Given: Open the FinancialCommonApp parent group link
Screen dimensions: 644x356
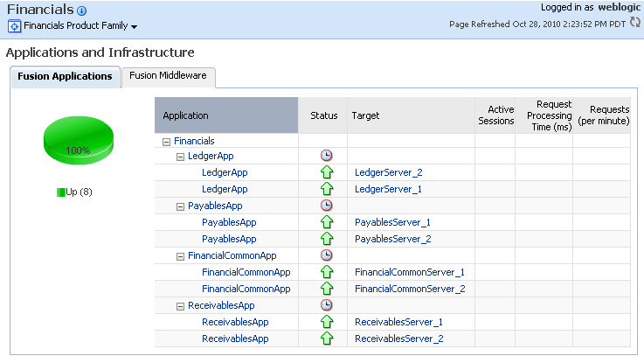Looking at the screenshot, I should click(232, 255).
